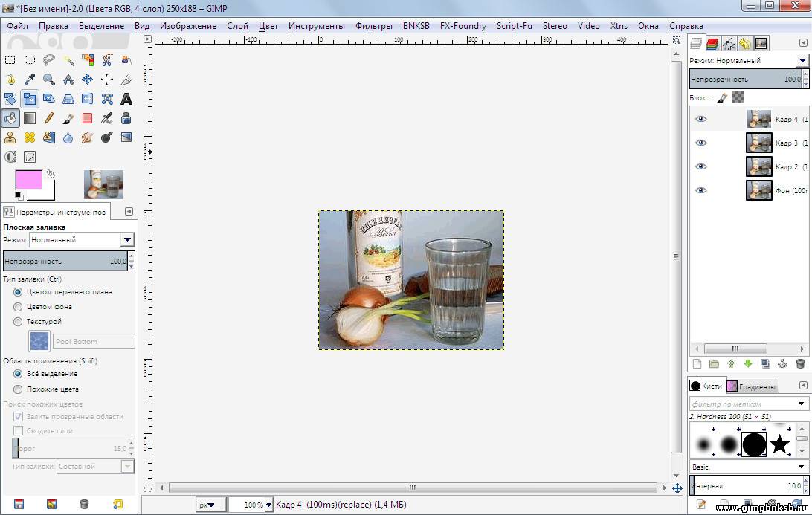This screenshot has height=515, width=812.
Task: Select the Measure compass tool
Action: coord(68,80)
